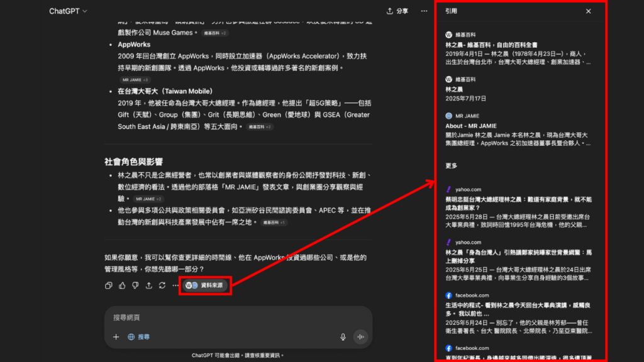Image resolution: width=644 pixels, height=362 pixels.
Task: Open attachment options with the plus icon
Action: tap(116, 337)
